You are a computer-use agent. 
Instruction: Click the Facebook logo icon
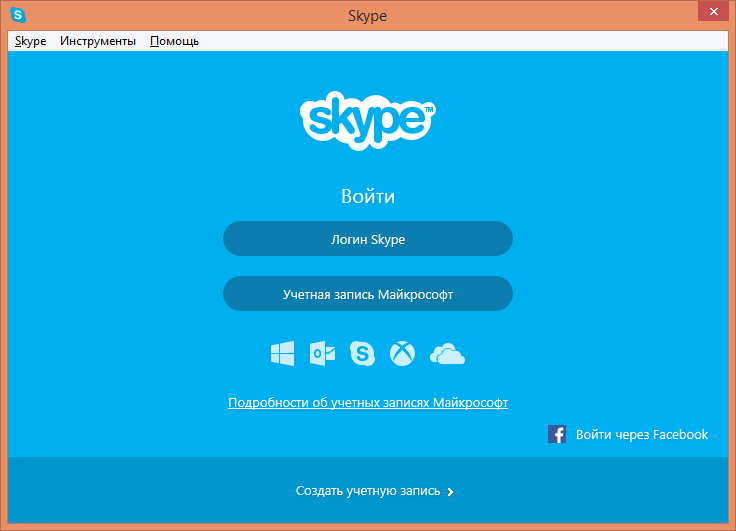pyautogui.click(x=557, y=434)
